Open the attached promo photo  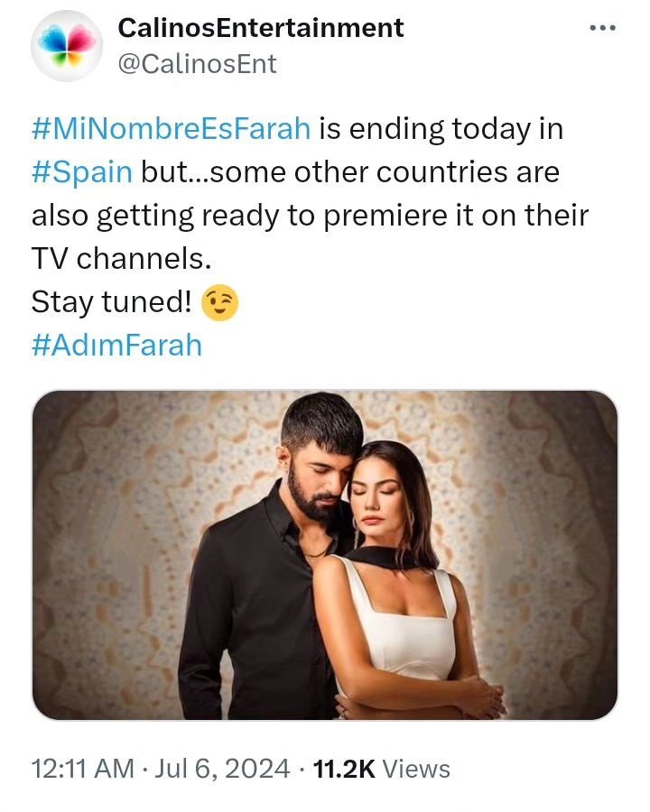[325, 555]
